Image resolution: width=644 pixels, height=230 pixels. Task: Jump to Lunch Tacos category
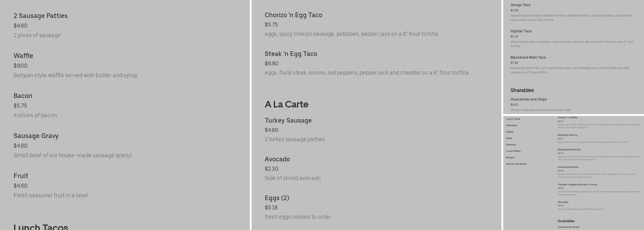point(513,119)
